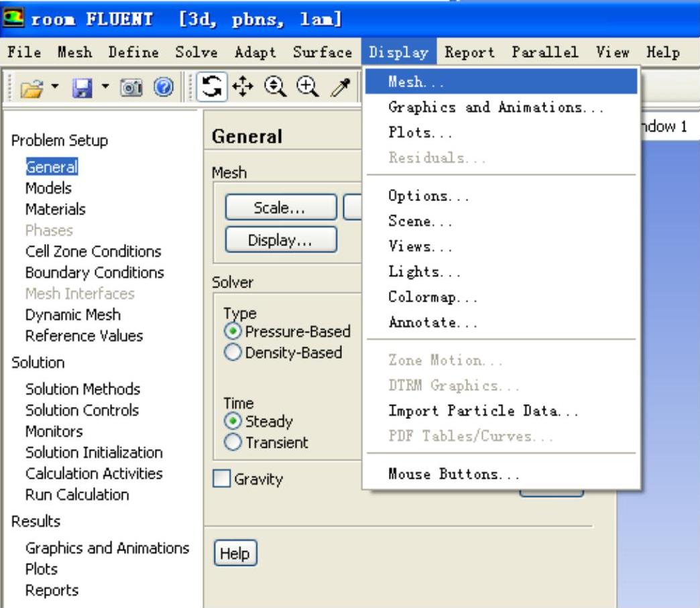The height and width of the screenshot is (608, 700).
Task: Choose Options... in Display menu
Action: (501, 196)
